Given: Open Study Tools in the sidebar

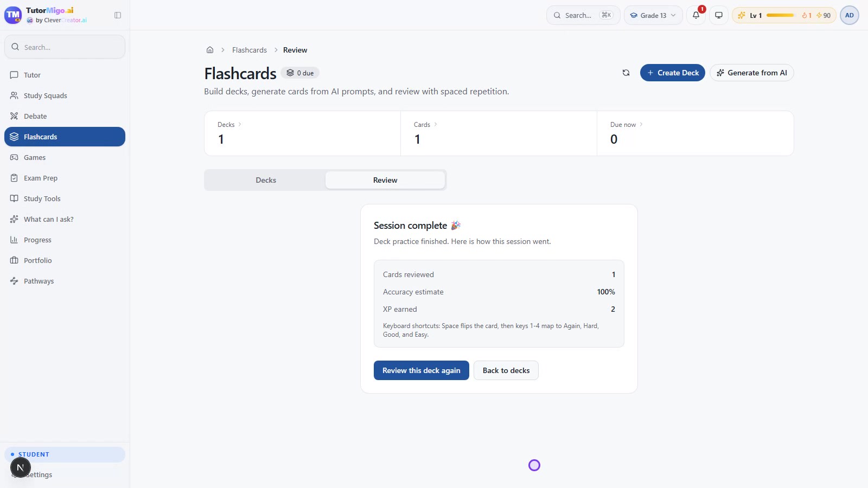Looking at the screenshot, I should 65,198.
